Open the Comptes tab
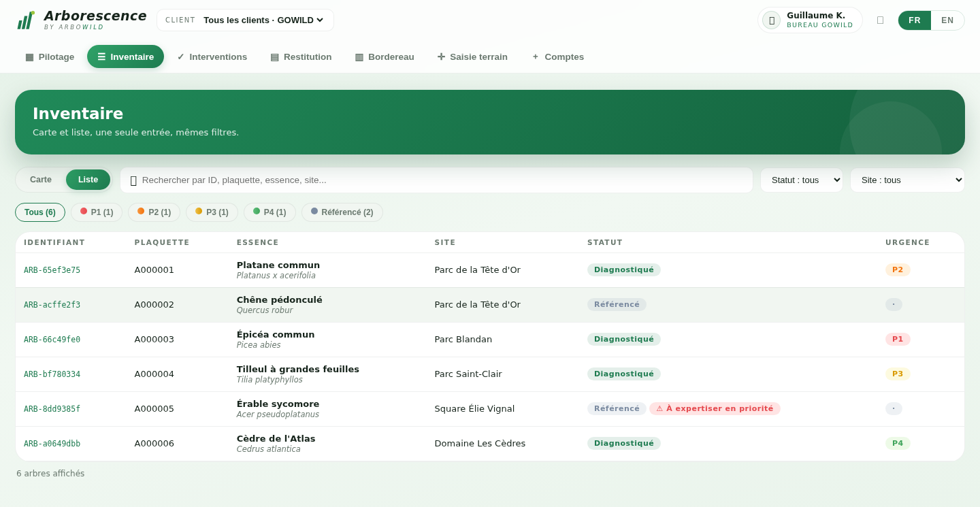This screenshot has width=980, height=507. (557, 56)
